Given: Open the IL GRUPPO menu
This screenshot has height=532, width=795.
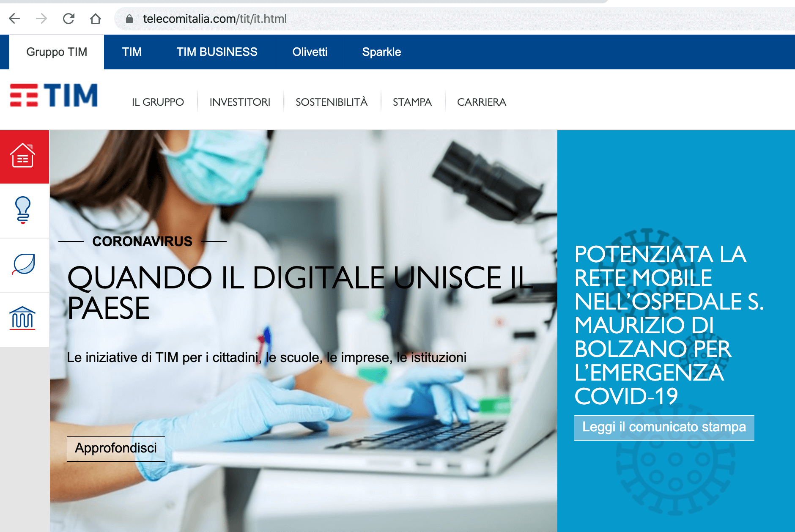Looking at the screenshot, I should click(x=158, y=101).
